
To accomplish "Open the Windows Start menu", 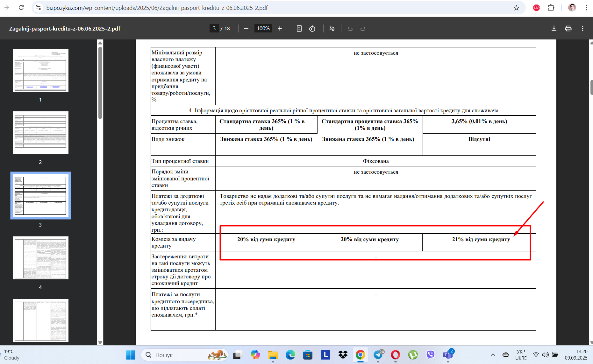I will (x=131, y=355).
